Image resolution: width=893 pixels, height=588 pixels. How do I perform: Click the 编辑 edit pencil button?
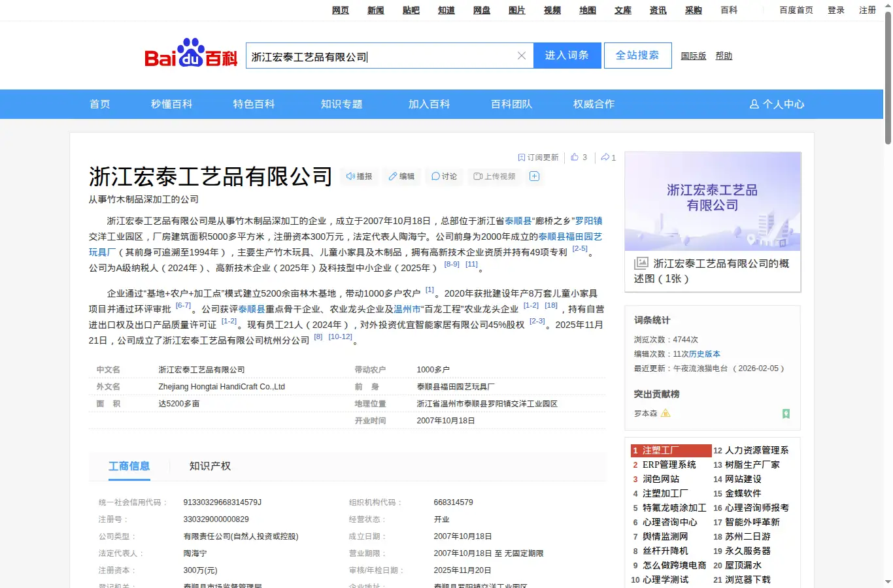(401, 176)
